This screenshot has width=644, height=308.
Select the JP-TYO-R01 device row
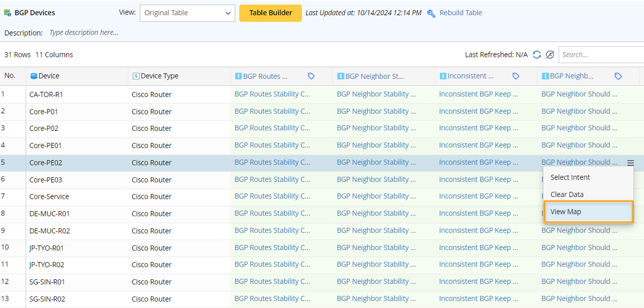coord(47,248)
